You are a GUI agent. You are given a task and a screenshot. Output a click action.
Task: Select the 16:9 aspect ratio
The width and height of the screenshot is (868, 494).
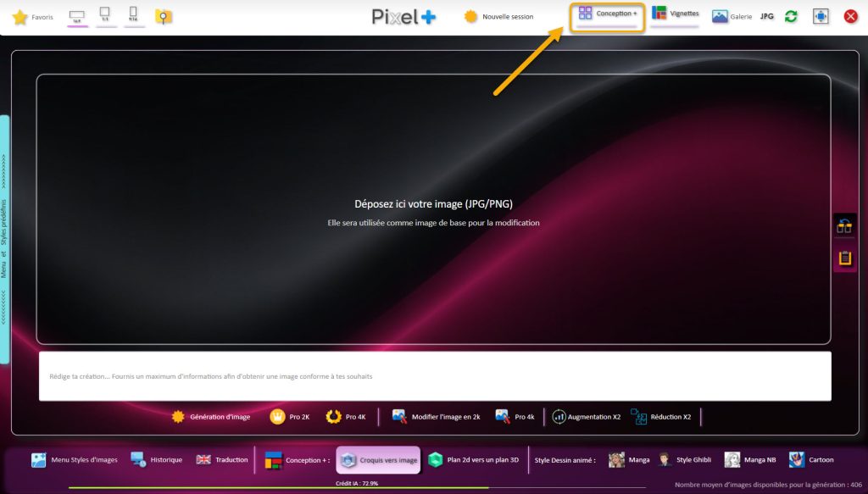tap(77, 16)
